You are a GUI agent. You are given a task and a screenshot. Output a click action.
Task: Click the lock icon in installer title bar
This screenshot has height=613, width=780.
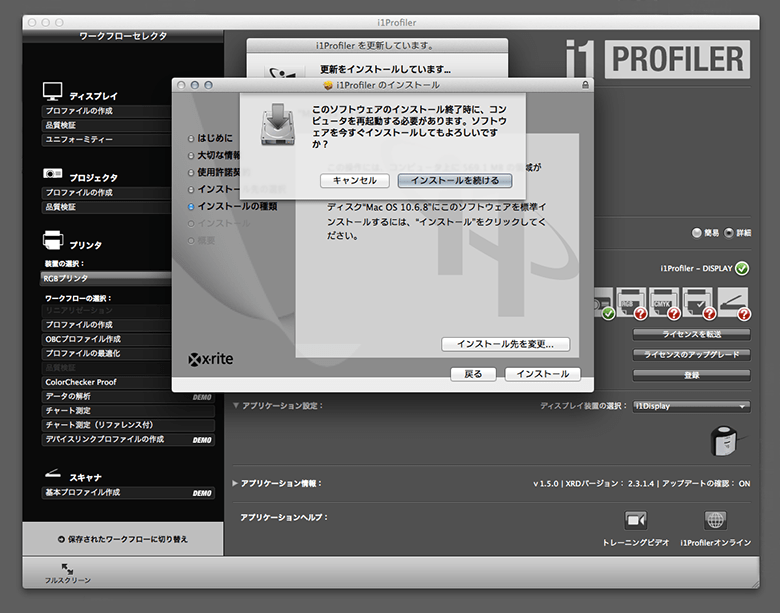(585, 85)
